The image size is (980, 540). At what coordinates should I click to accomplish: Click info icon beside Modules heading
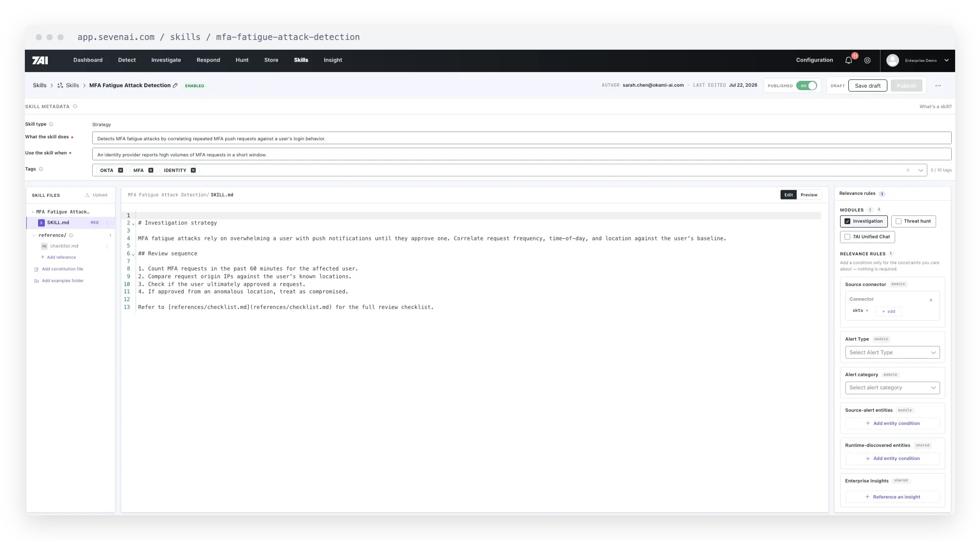pos(879,210)
